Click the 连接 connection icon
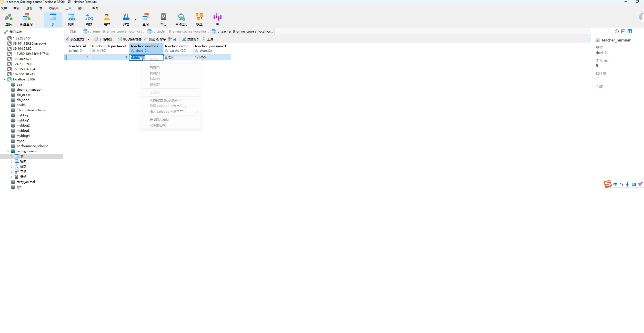The height and width of the screenshot is (333, 644). [x=8, y=19]
